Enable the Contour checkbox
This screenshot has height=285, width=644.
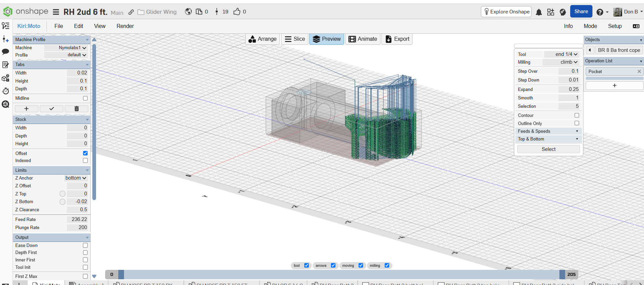click(x=577, y=115)
